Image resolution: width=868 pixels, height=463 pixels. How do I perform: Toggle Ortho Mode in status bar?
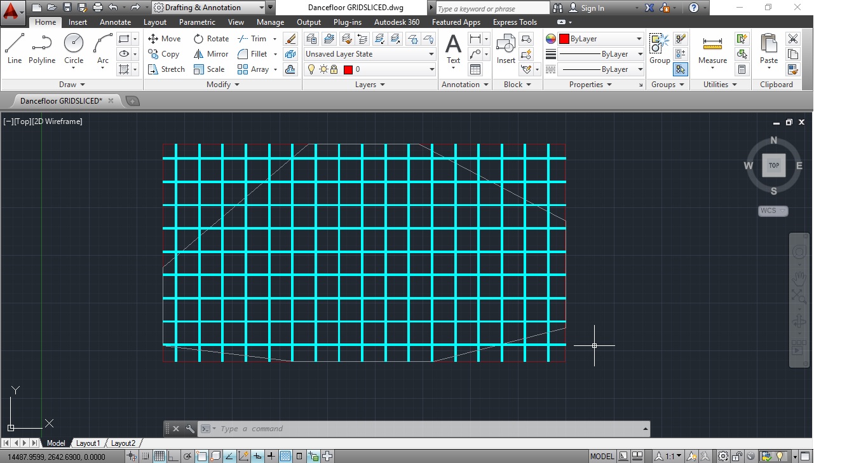[x=173, y=456]
